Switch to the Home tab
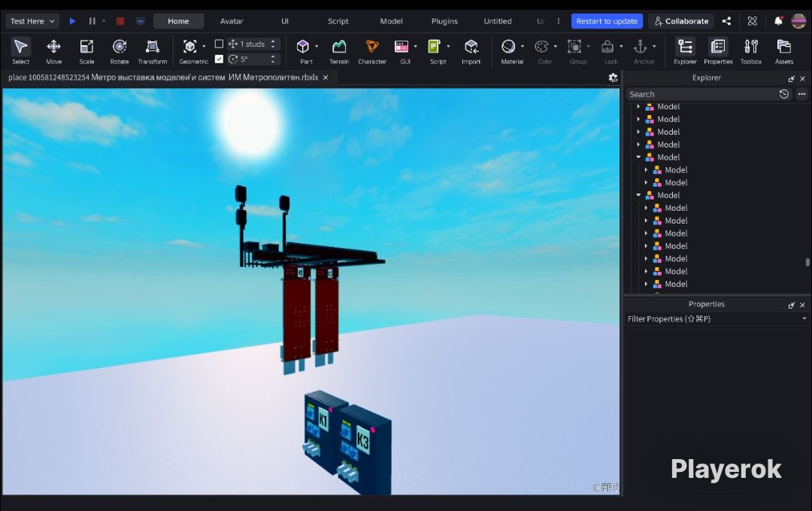This screenshot has height=511, width=812. [x=178, y=21]
